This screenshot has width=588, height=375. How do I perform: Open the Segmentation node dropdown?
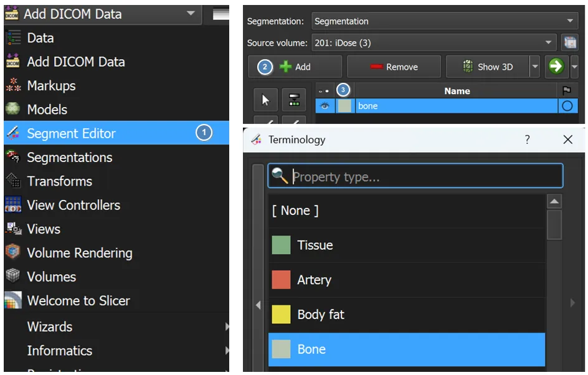(x=445, y=21)
